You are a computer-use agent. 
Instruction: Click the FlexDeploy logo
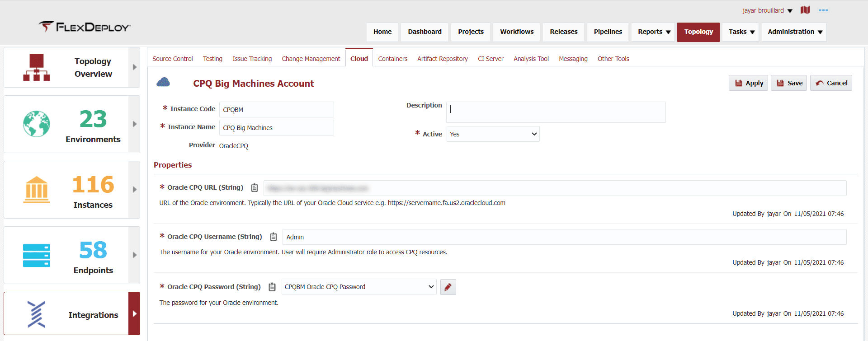85,27
